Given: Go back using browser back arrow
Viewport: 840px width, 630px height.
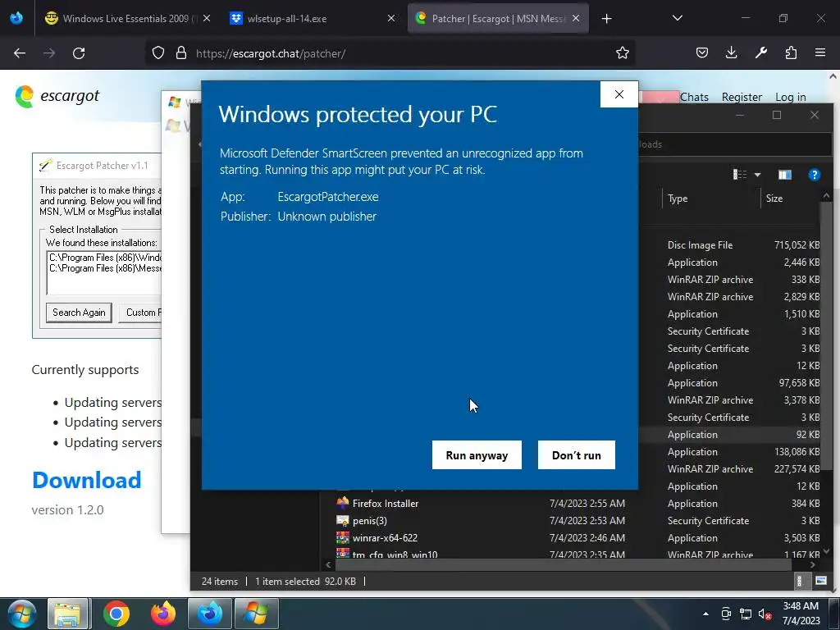Looking at the screenshot, I should point(20,53).
